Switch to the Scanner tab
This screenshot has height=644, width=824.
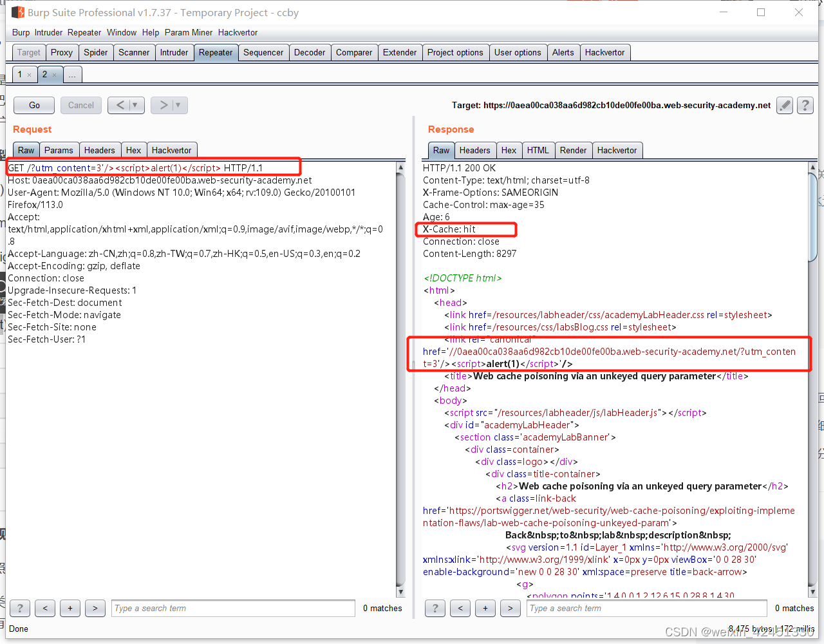pos(134,53)
